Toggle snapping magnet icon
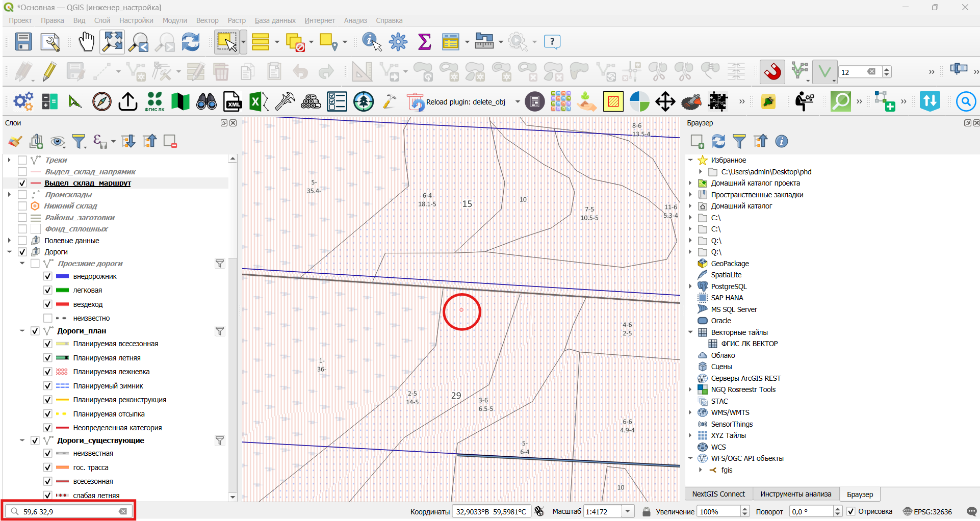Viewport: 980px width, 521px height. (x=772, y=71)
